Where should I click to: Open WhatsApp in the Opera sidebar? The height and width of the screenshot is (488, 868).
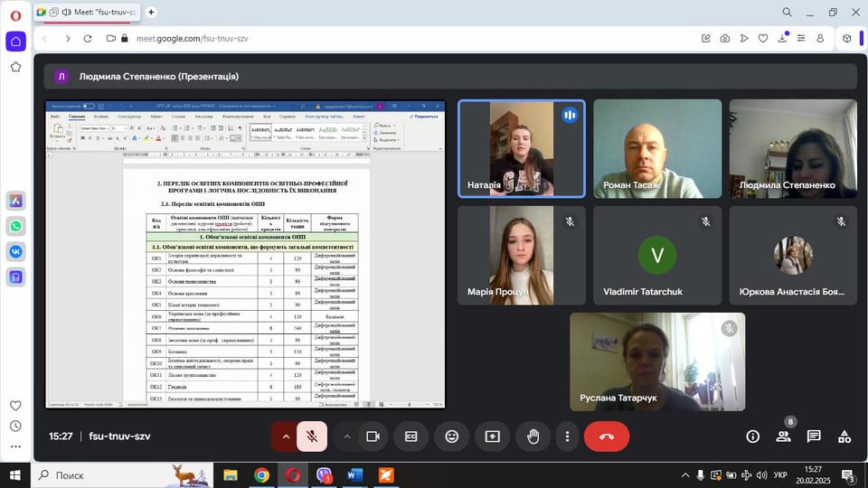16,226
